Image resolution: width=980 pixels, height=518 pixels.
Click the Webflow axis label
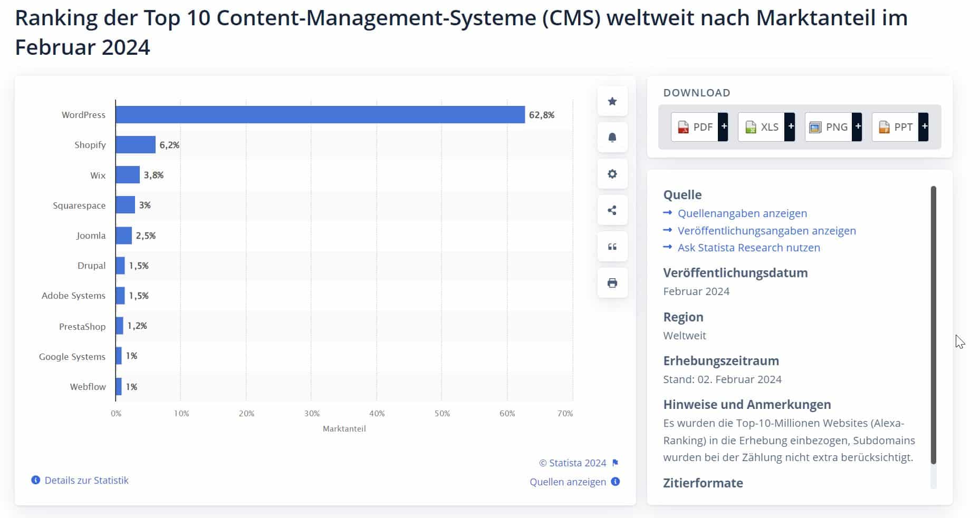[x=88, y=387]
